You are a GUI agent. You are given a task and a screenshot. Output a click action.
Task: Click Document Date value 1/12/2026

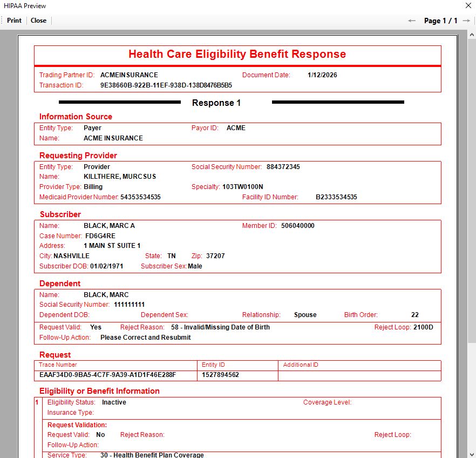(x=322, y=75)
